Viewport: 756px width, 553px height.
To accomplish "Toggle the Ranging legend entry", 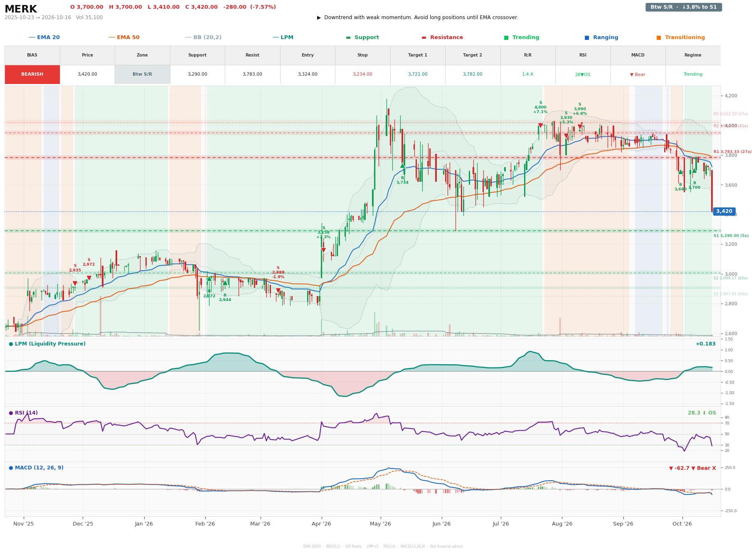I will [601, 37].
